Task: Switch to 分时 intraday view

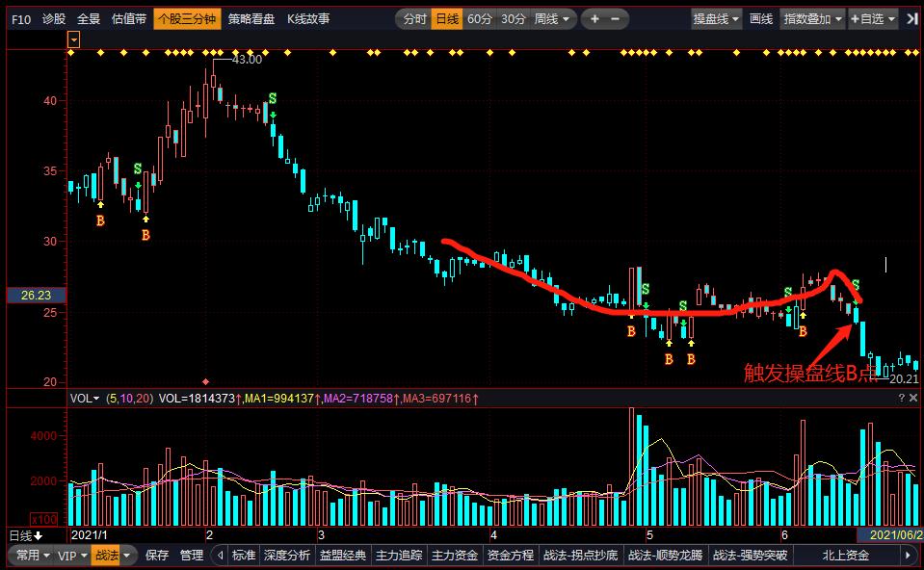Action: pyautogui.click(x=415, y=19)
